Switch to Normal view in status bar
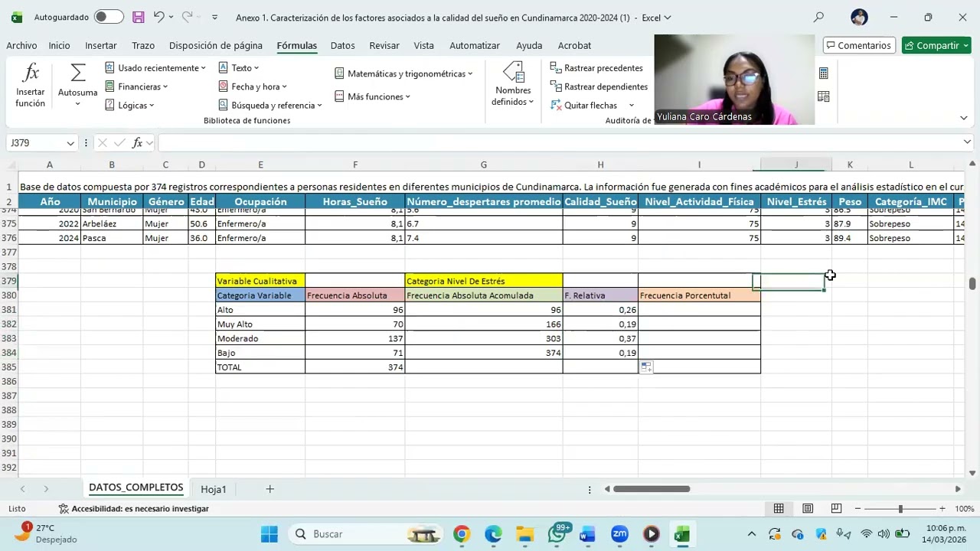Image resolution: width=980 pixels, height=551 pixels. click(x=779, y=509)
